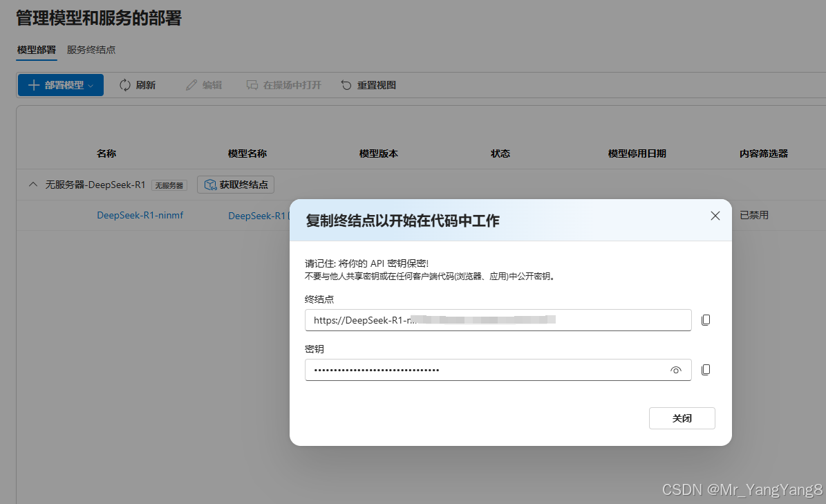
Task: Click the 模型版本 column header
Action: coord(378,153)
